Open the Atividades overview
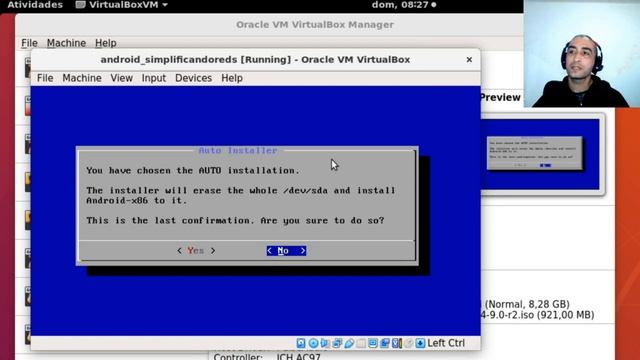640x360 pixels. pyautogui.click(x=35, y=5)
